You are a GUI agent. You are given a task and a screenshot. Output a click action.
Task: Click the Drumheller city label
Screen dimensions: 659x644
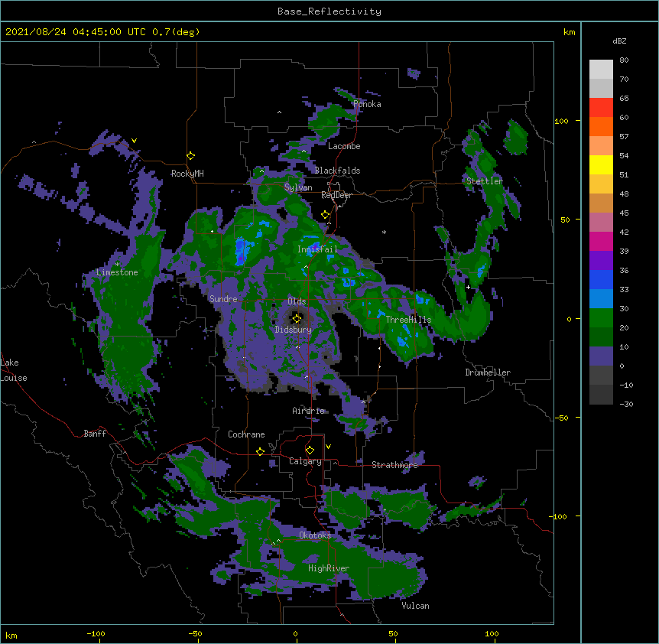(488, 372)
